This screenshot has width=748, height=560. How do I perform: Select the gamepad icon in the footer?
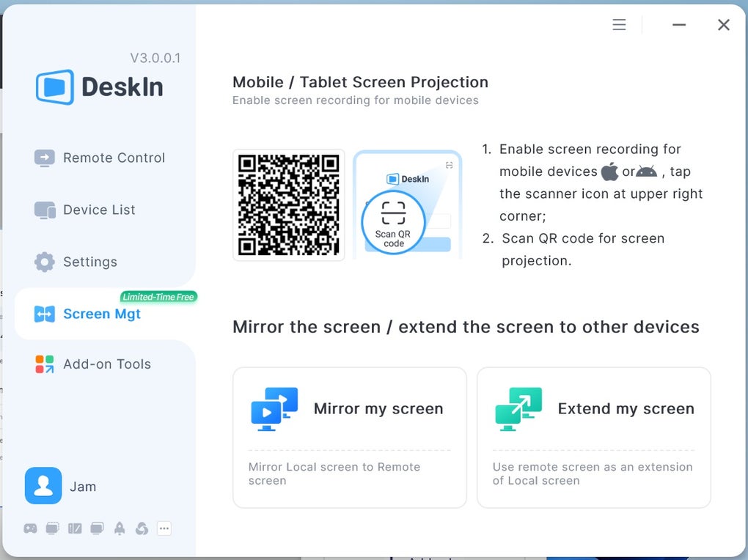[x=30, y=528]
